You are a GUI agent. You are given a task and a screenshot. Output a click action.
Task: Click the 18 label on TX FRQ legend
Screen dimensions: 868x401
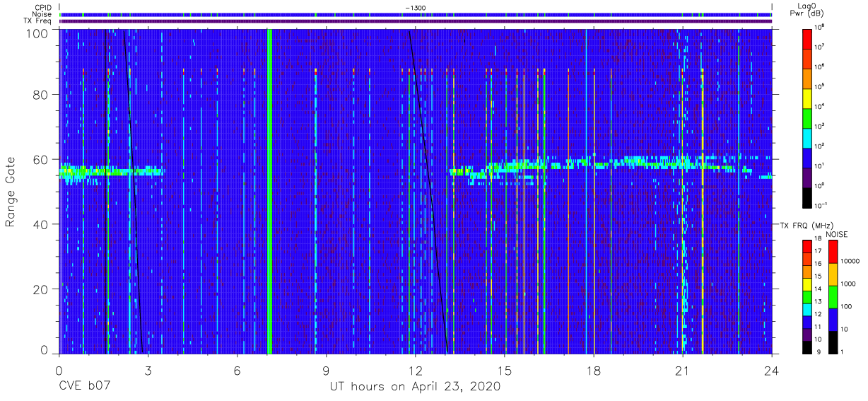pyautogui.click(x=817, y=240)
